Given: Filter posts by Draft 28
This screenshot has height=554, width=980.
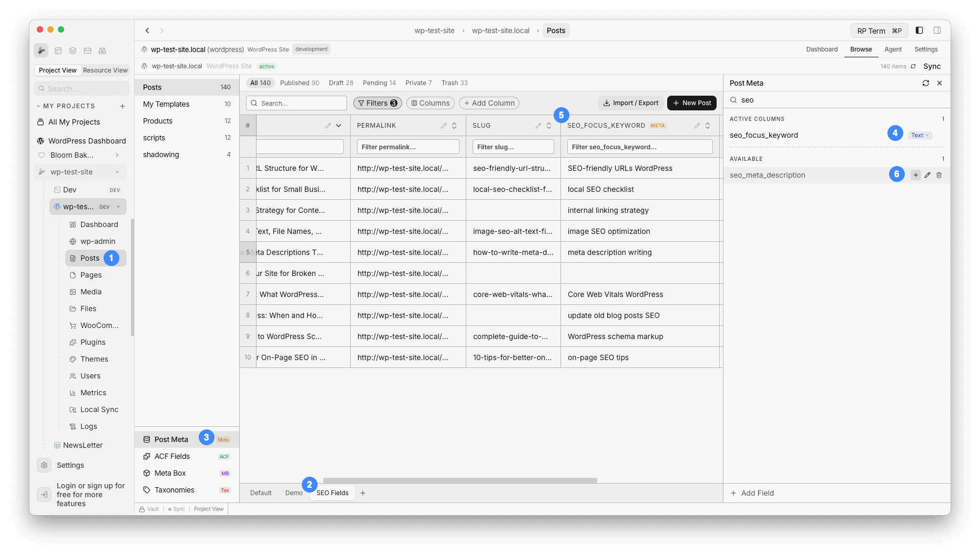Looking at the screenshot, I should 341,83.
